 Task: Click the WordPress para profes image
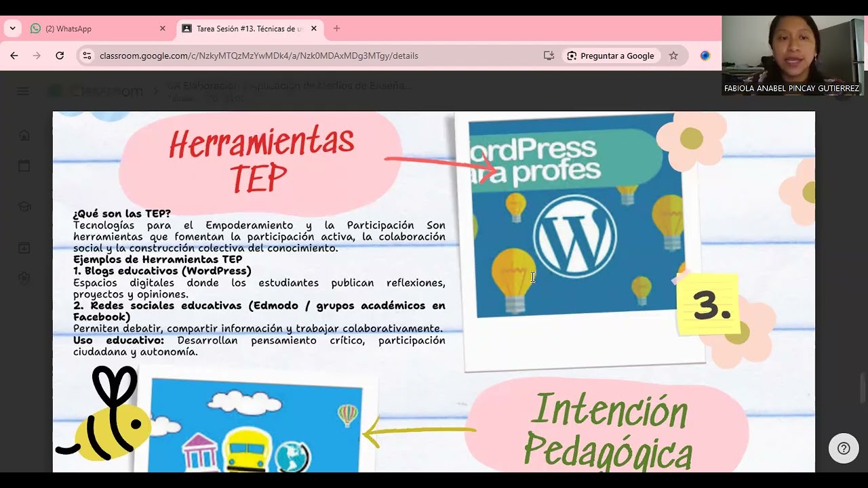[x=575, y=216]
